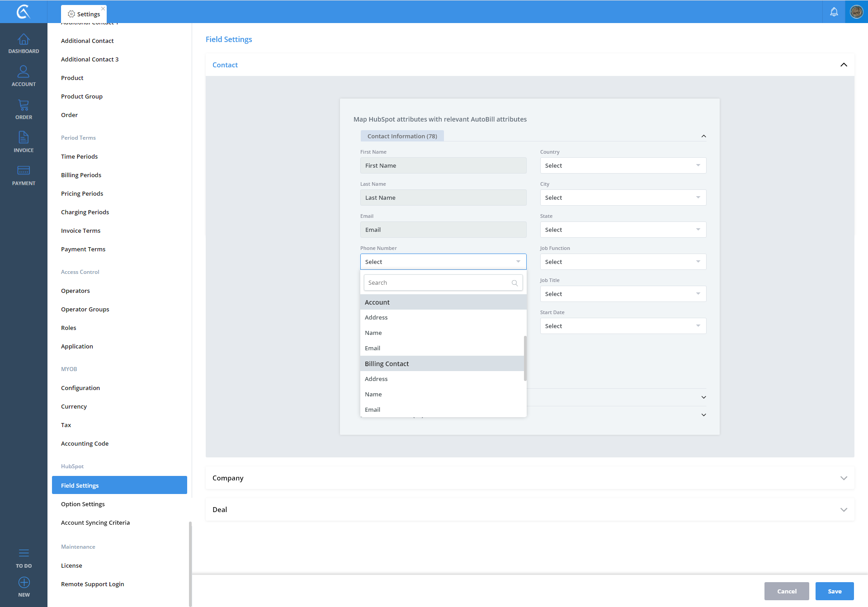Viewport: 868px width, 607px height.
Task: Close the Settings tab
Action: pyautogui.click(x=103, y=9)
